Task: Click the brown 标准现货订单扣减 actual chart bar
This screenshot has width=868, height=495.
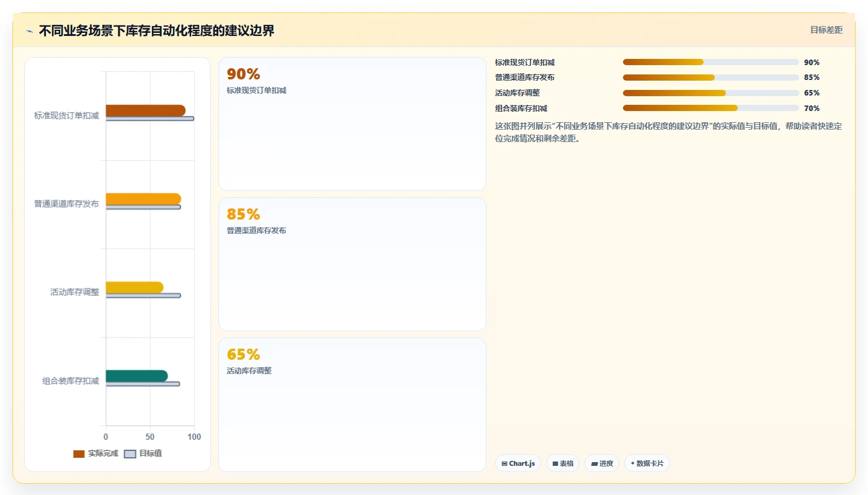Action: click(145, 110)
